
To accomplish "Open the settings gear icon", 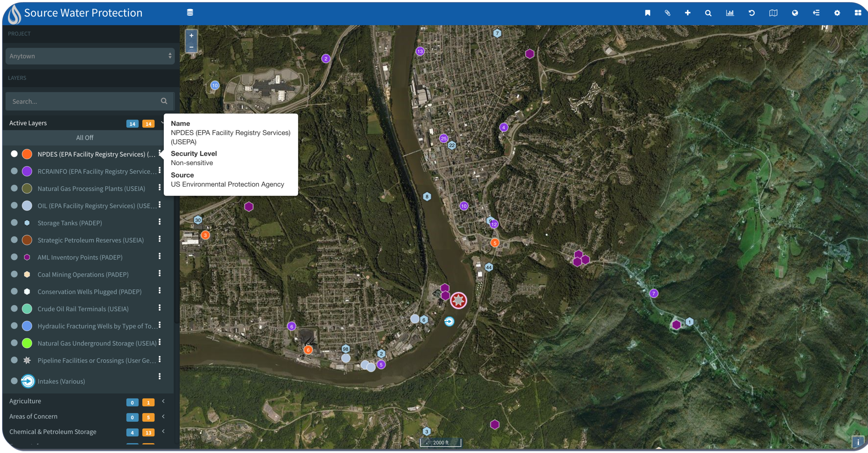I will pyautogui.click(x=837, y=13).
